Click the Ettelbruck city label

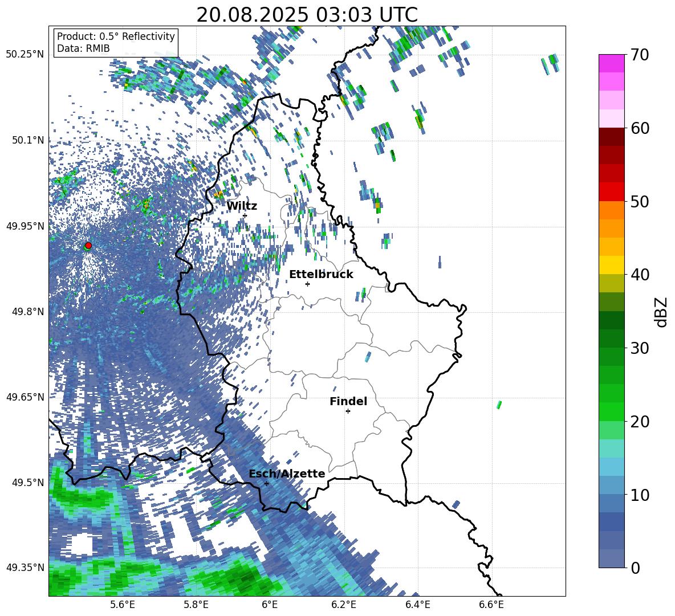pyautogui.click(x=321, y=275)
